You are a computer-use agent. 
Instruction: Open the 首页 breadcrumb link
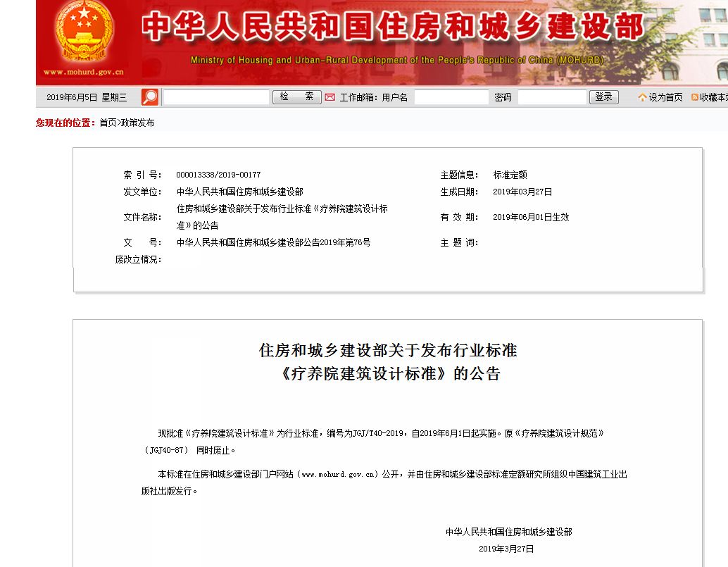[108, 123]
